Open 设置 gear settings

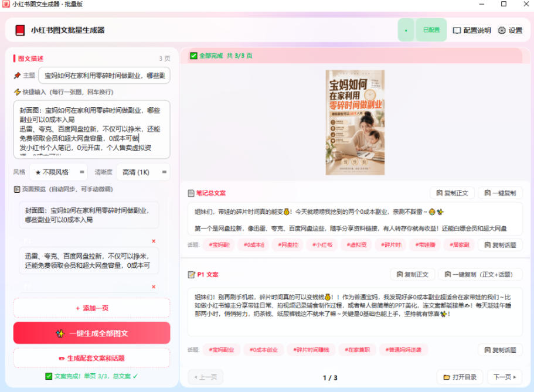(510, 30)
